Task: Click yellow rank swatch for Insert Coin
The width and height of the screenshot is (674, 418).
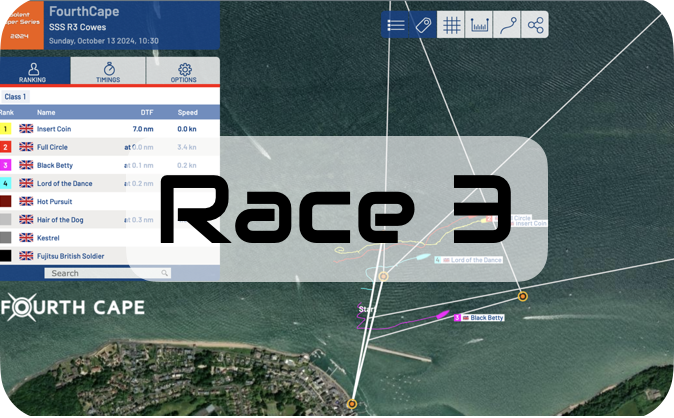Action: pos(6,129)
